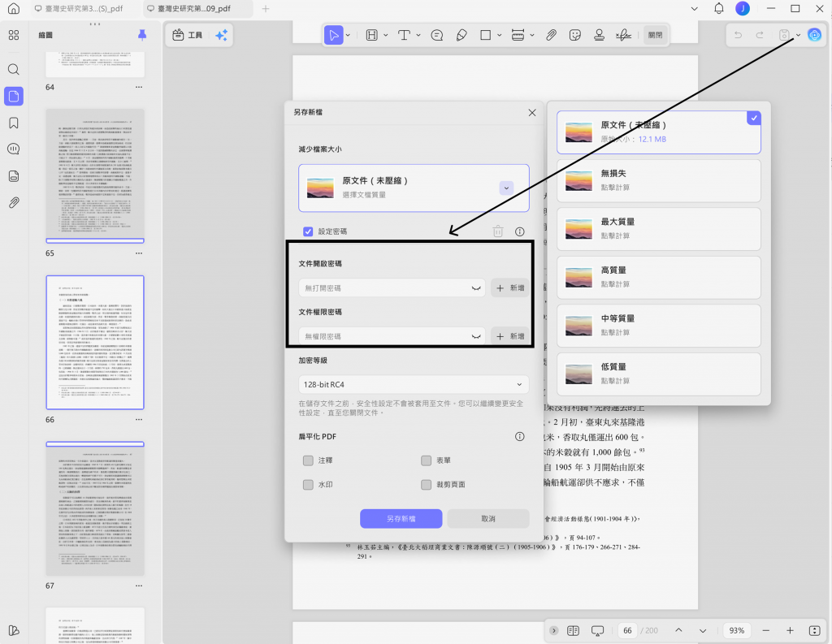Uncheck the 設定密碼 checkbox

[x=308, y=231]
